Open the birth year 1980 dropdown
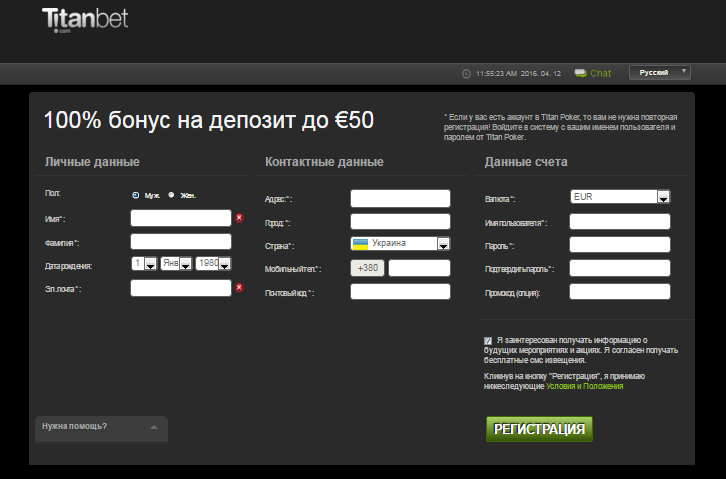This screenshot has height=479, width=726. (x=213, y=263)
